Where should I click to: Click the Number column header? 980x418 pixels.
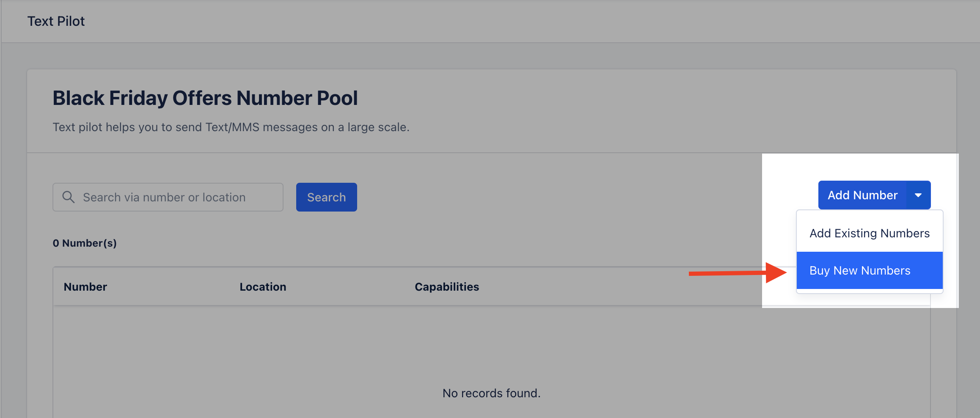[85, 287]
